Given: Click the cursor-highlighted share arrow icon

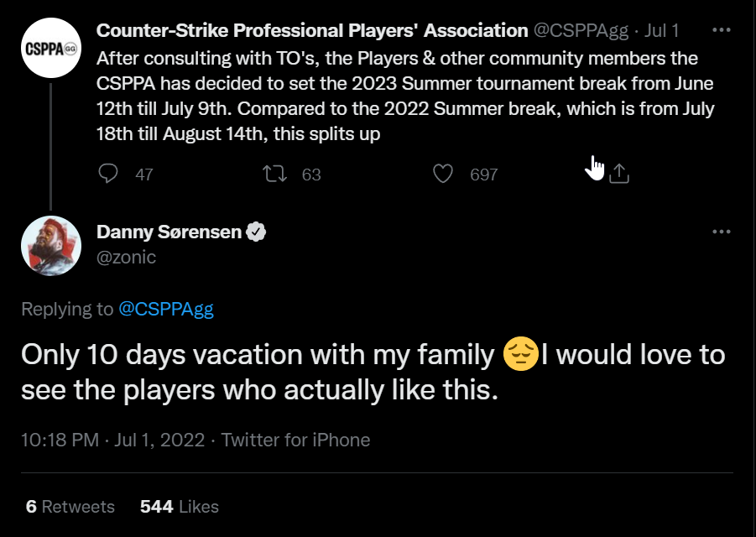Looking at the screenshot, I should coord(618,172).
